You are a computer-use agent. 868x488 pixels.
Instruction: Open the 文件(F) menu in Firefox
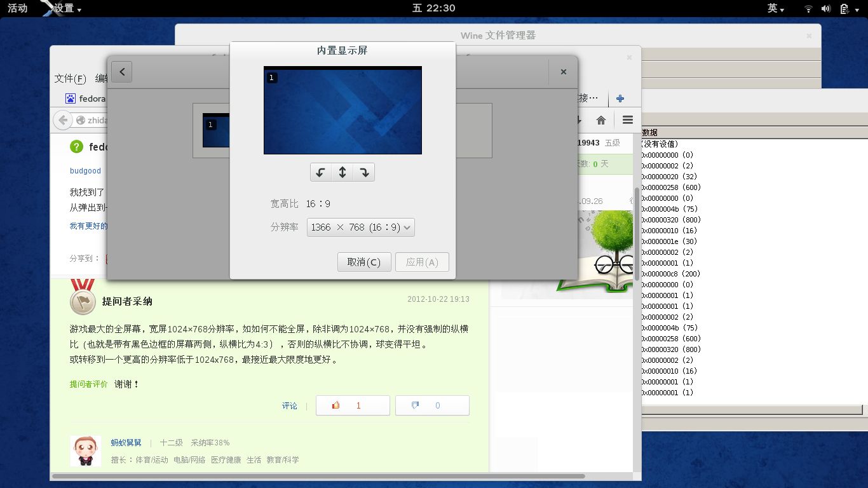(x=70, y=79)
